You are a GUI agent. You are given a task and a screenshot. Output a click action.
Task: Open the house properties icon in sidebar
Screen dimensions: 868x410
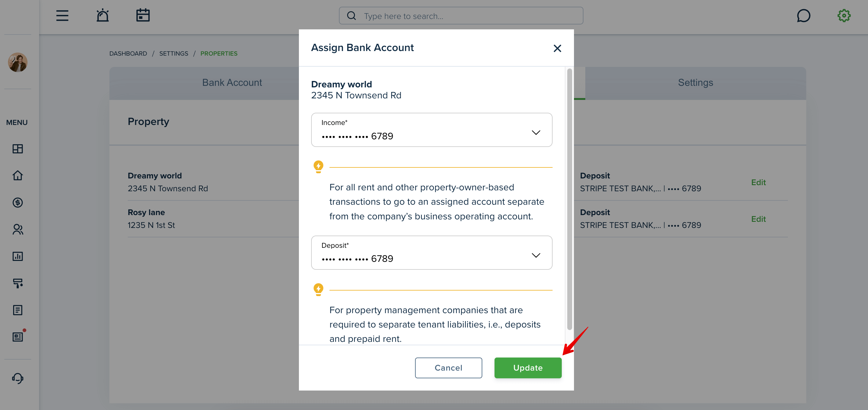(17, 176)
